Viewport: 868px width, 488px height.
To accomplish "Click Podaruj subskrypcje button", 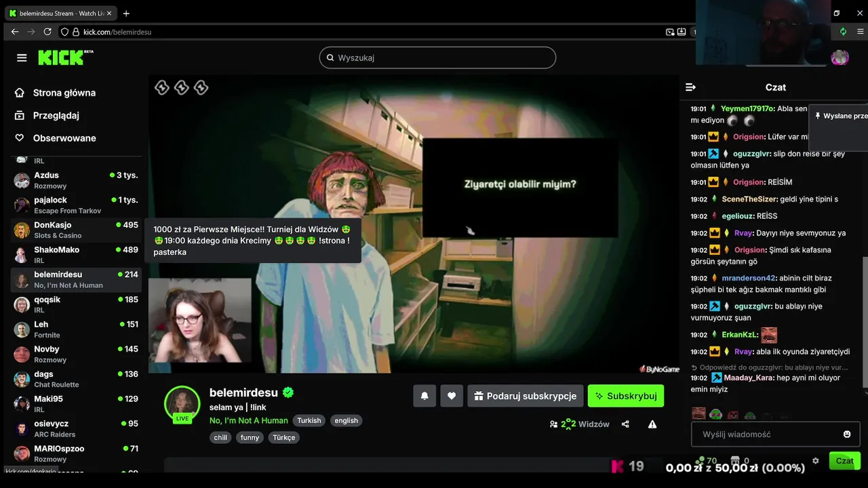I will 526,396.
